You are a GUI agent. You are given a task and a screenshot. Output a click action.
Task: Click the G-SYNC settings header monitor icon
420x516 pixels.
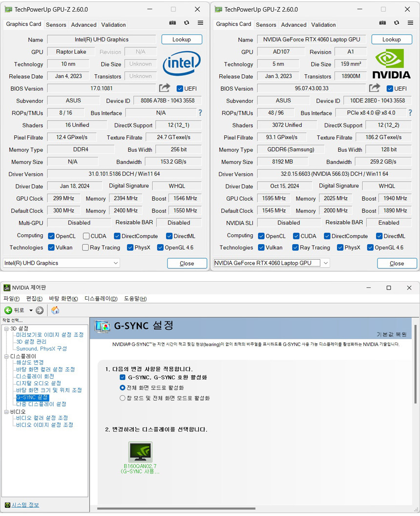[102, 326]
